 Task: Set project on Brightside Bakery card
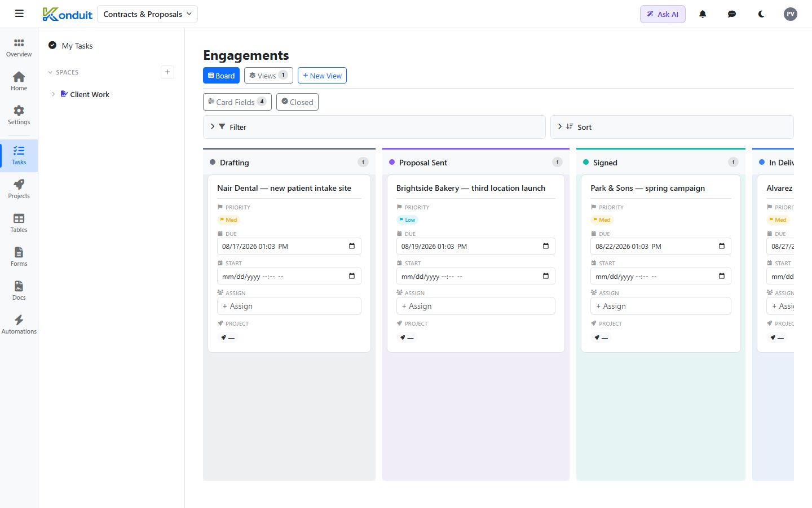407,338
